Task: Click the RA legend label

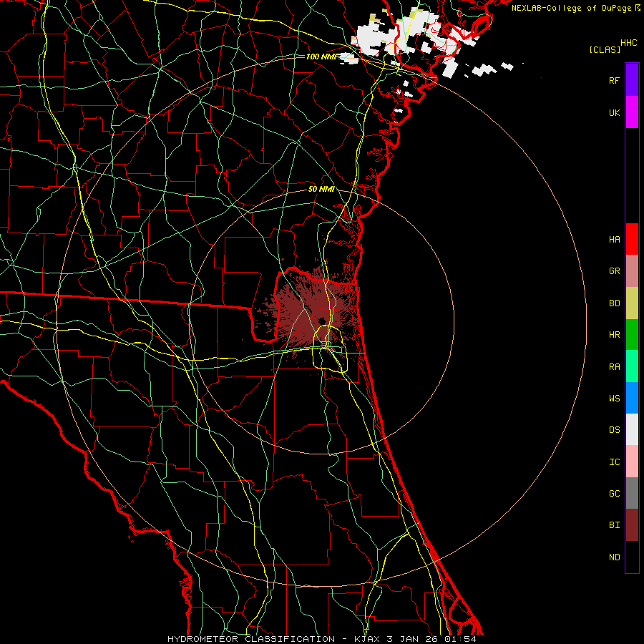Action: point(614,367)
